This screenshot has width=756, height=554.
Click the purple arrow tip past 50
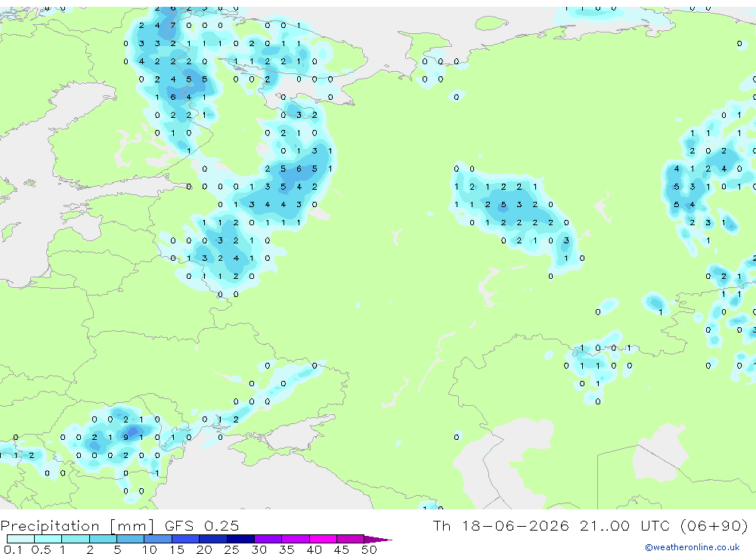[377, 539]
